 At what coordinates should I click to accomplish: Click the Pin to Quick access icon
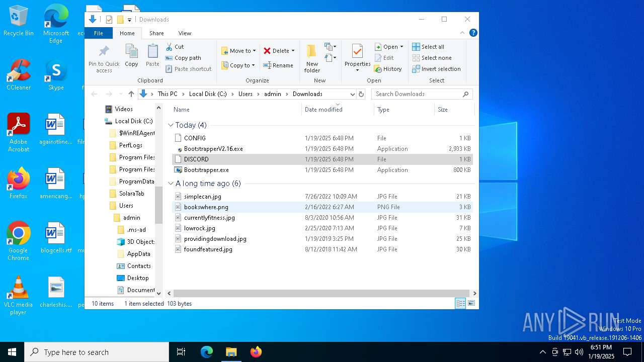pyautogui.click(x=104, y=51)
